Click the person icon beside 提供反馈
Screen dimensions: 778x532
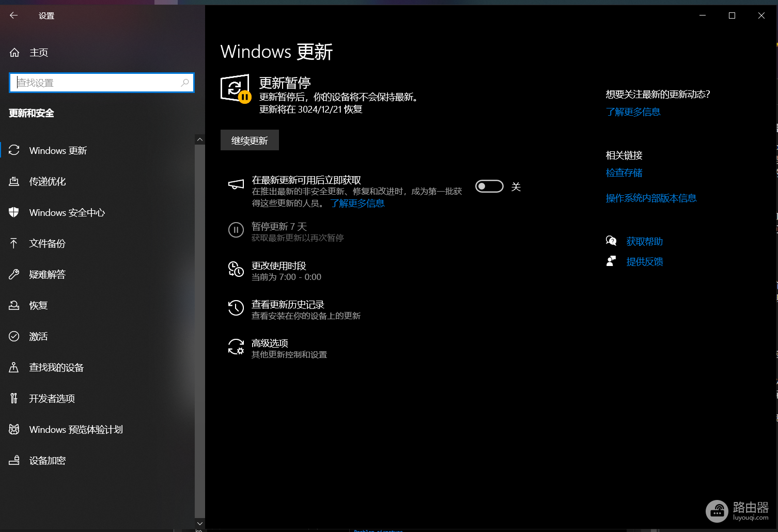tap(611, 261)
